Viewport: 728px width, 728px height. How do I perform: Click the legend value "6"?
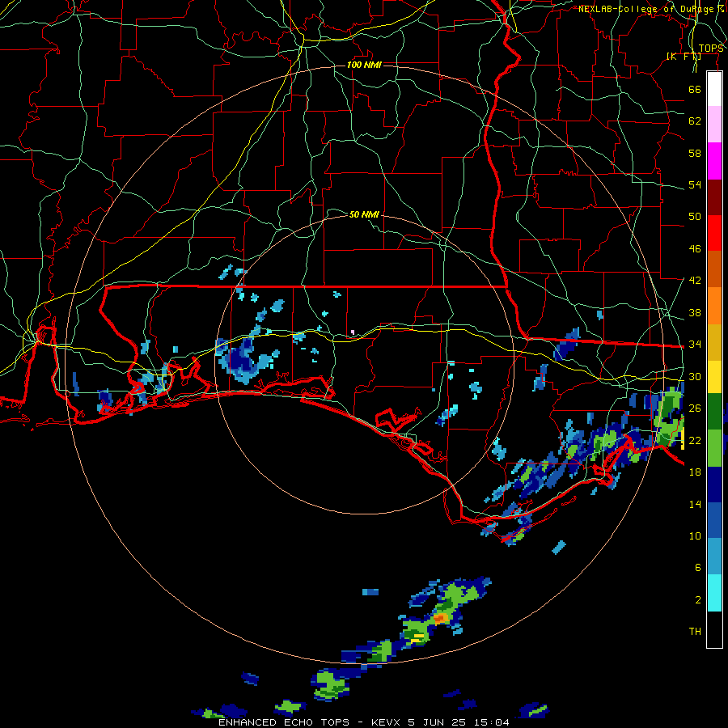(x=698, y=568)
